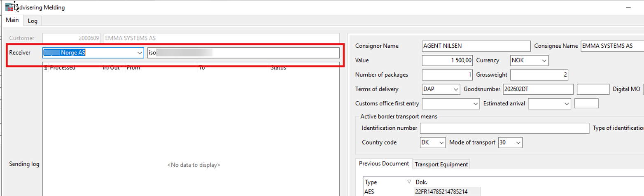Click the Identification number field
Viewport: 644px width, 196px height.
[504, 128]
